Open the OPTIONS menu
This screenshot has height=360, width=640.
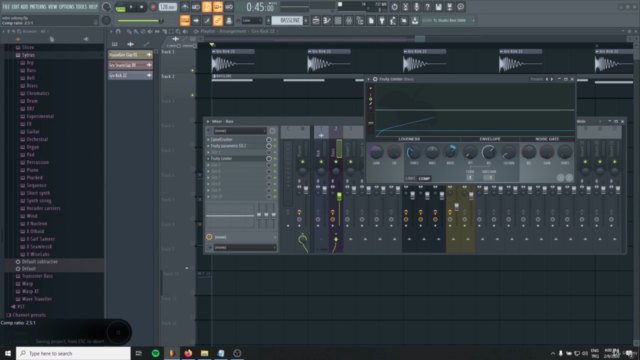coord(66,7)
